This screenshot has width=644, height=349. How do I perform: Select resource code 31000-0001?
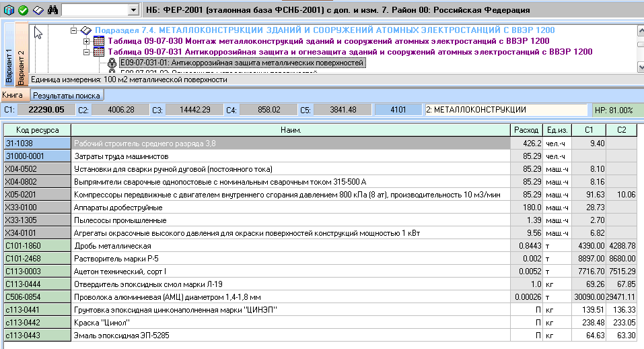[x=38, y=156]
